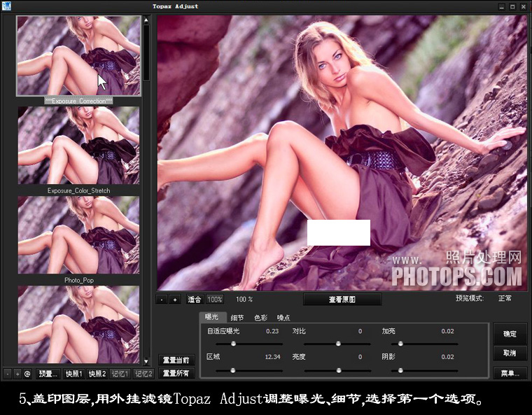
Task: Select the Exposure_Correction preset thumbnail
Action: tap(78, 56)
